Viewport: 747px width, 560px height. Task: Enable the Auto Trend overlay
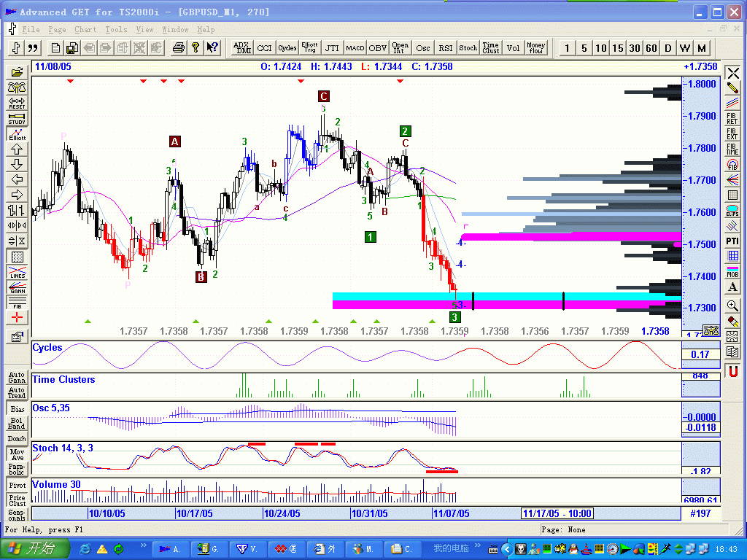17,392
